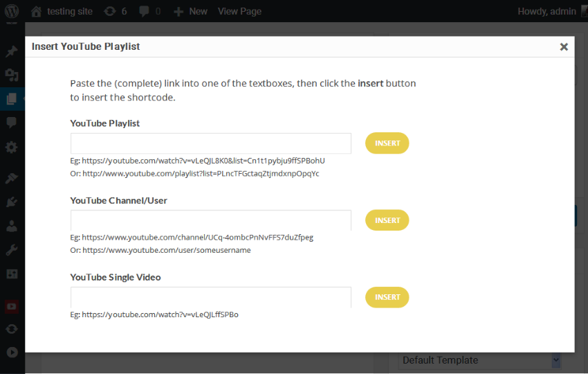The height and width of the screenshot is (374, 588).
Task: Focus the YouTube Playlist text box
Action: pos(211,143)
